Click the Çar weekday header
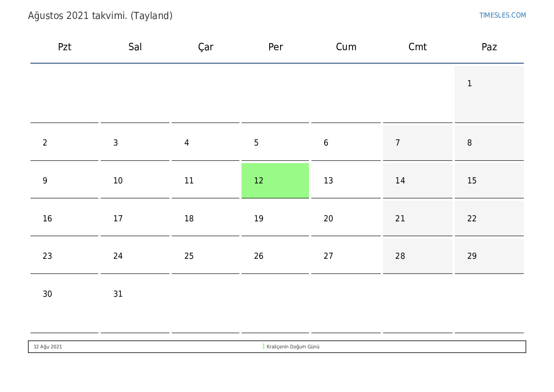Screen dimensions: 554x392 206,47
